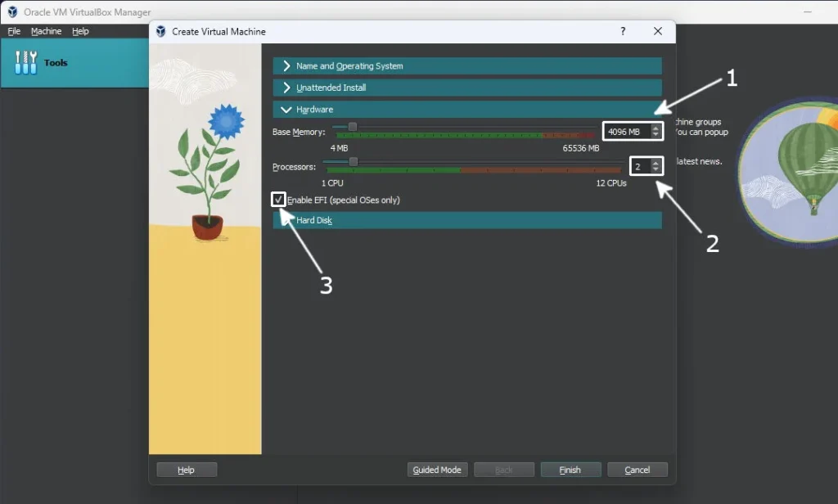
Task: Expand Name and Operating System section
Action: (x=467, y=65)
